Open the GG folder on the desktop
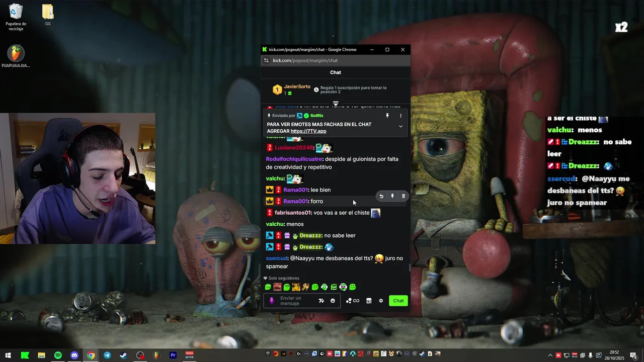Image resolution: width=644 pixels, height=362 pixels. click(48, 15)
